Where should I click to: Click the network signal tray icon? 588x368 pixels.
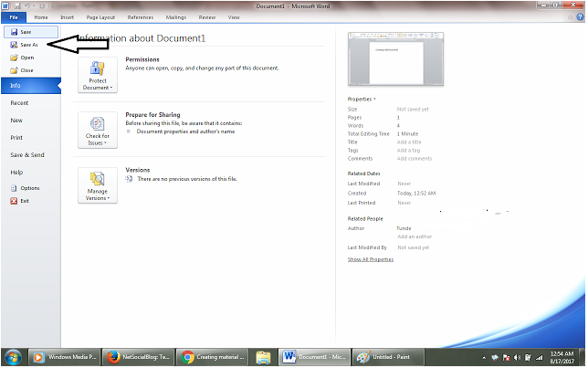[539, 358]
